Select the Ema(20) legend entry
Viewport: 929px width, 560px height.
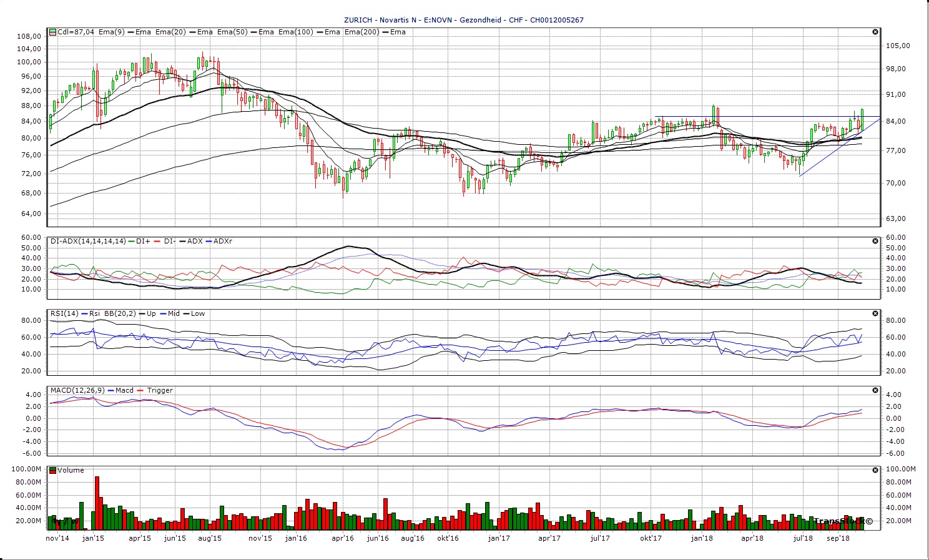[x=170, y=32]
